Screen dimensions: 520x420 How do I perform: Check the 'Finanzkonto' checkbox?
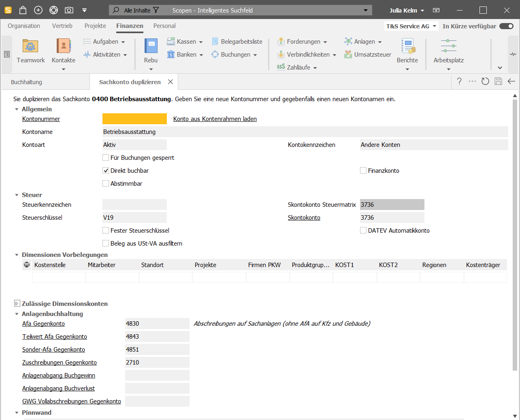pos(363,170)
